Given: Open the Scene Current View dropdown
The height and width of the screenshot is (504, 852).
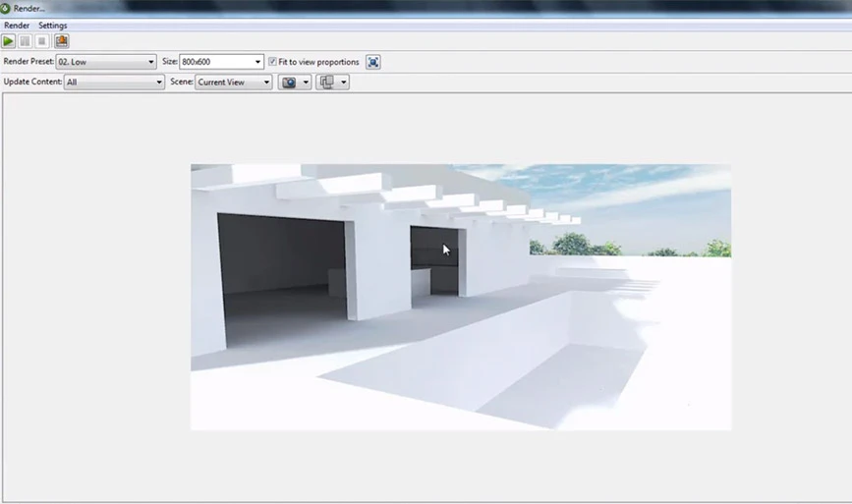Looking at the screenshot, I should [x=234, y=82].
